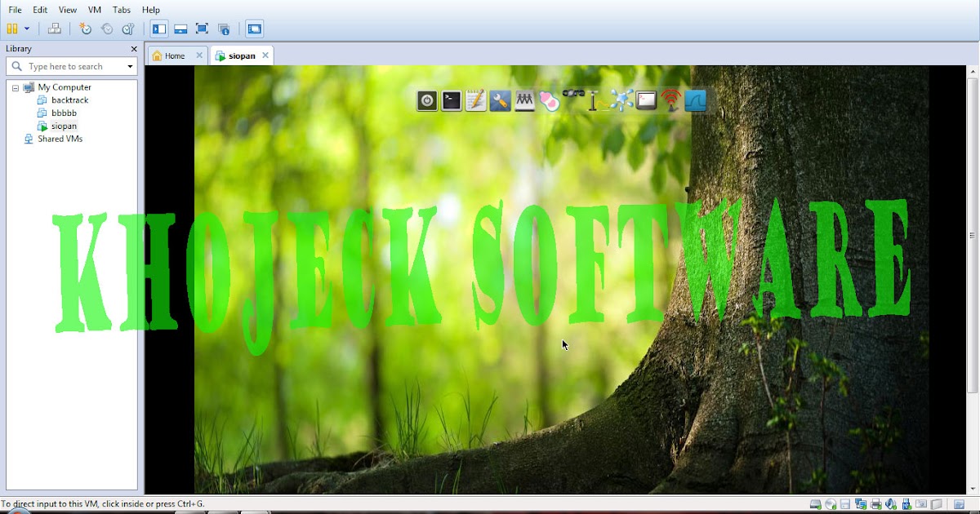Launch the core app from the dock
This screenshot has height=514, width=980.
click(573, 95)
